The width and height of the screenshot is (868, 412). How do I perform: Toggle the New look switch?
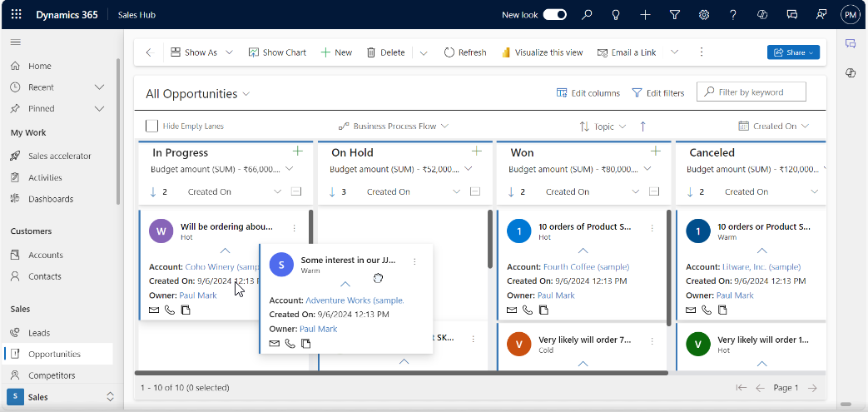tap(555, 15)
